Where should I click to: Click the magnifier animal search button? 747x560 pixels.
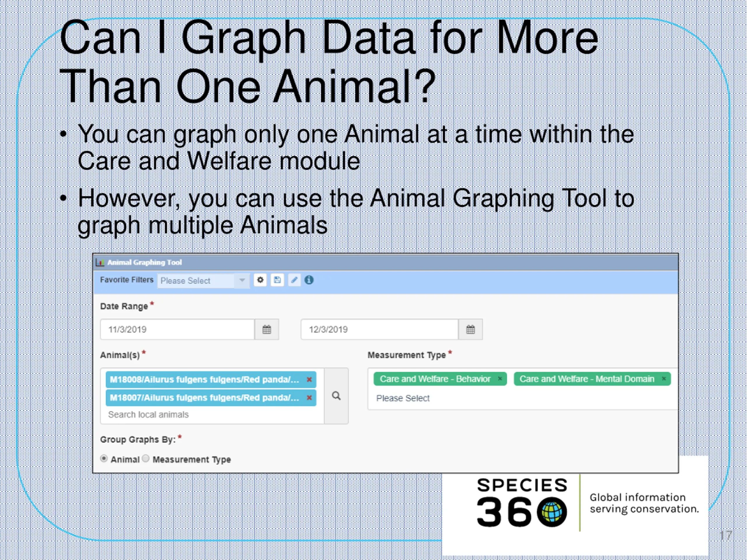(x=336, y=396)
